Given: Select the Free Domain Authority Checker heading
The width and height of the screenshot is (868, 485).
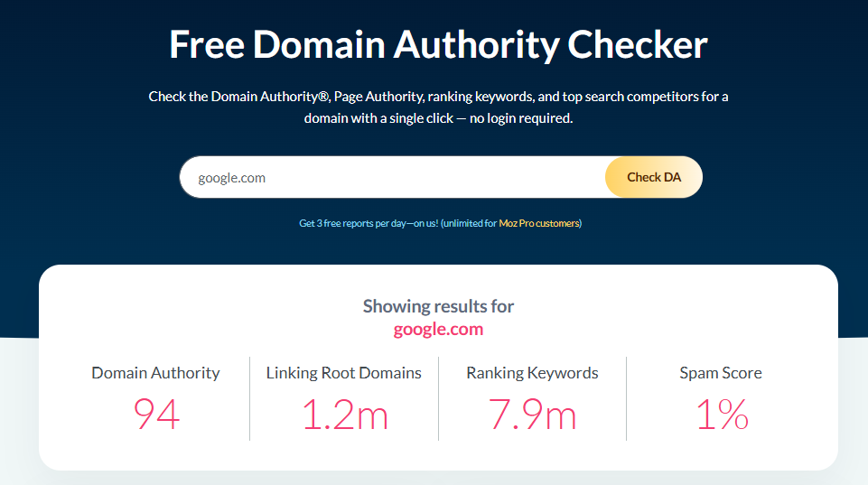Looking at the screenshot, I should point(438,44).
